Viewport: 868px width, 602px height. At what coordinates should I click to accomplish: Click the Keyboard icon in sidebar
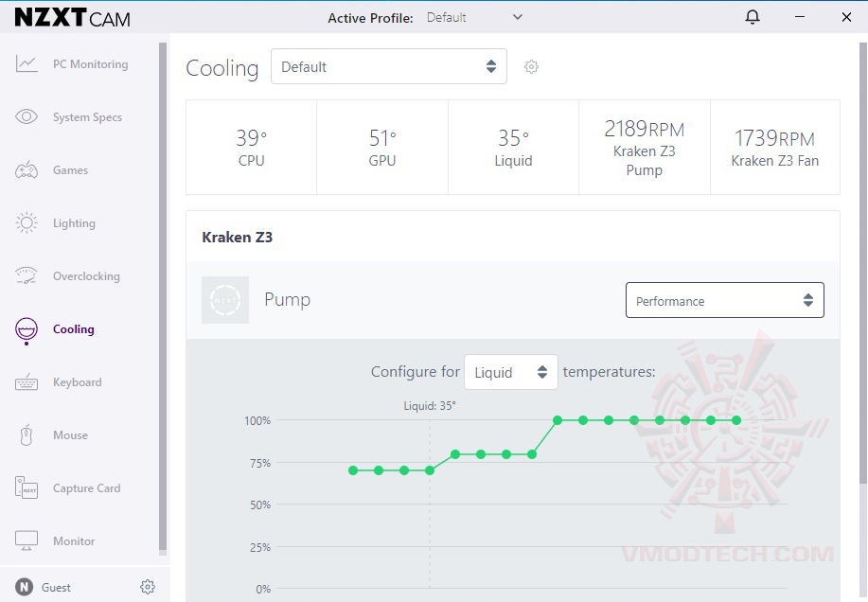click(x=26, y=381)
